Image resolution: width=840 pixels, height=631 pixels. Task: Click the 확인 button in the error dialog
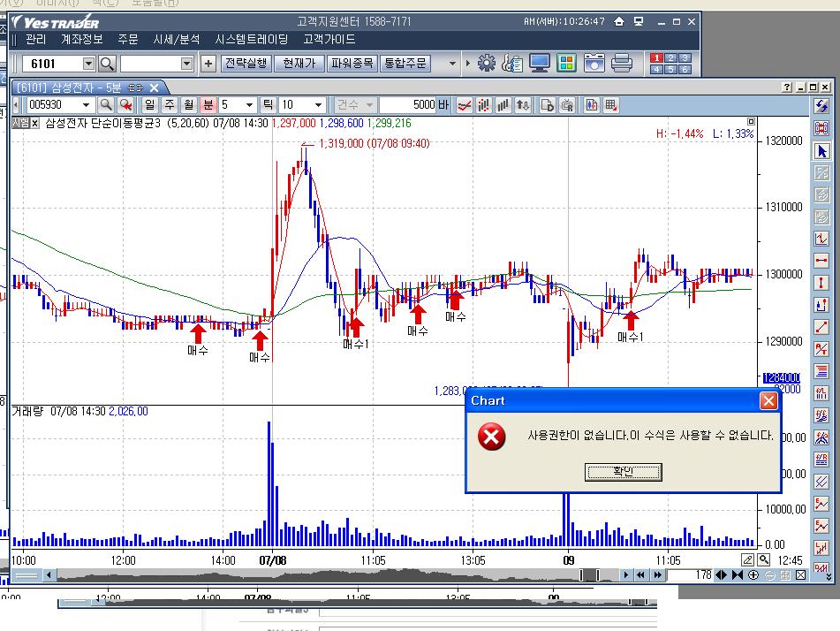(623, 472)
